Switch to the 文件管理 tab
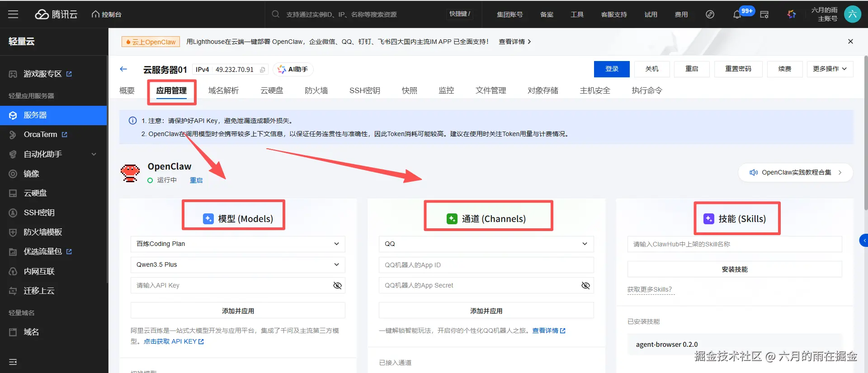This screenshot has width=868, height=373. click(491, 90)
